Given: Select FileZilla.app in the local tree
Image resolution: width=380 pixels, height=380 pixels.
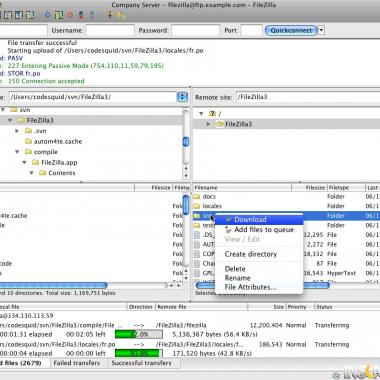Looking at the screenshot, I should pos(59,163).
